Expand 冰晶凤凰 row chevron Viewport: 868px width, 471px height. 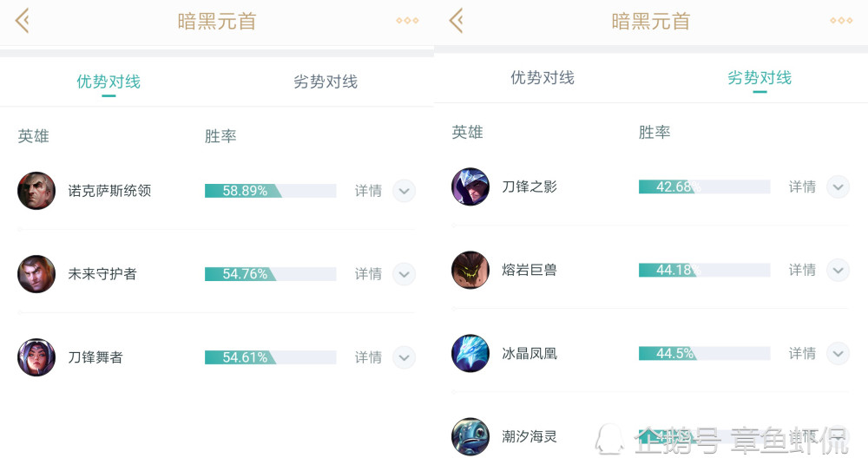[838, 354]
